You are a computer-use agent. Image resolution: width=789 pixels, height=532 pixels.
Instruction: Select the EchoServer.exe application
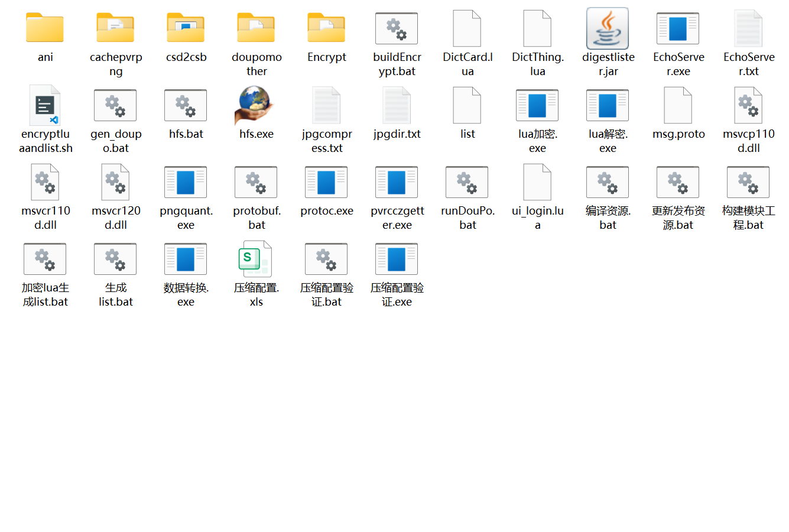(678, 28)
